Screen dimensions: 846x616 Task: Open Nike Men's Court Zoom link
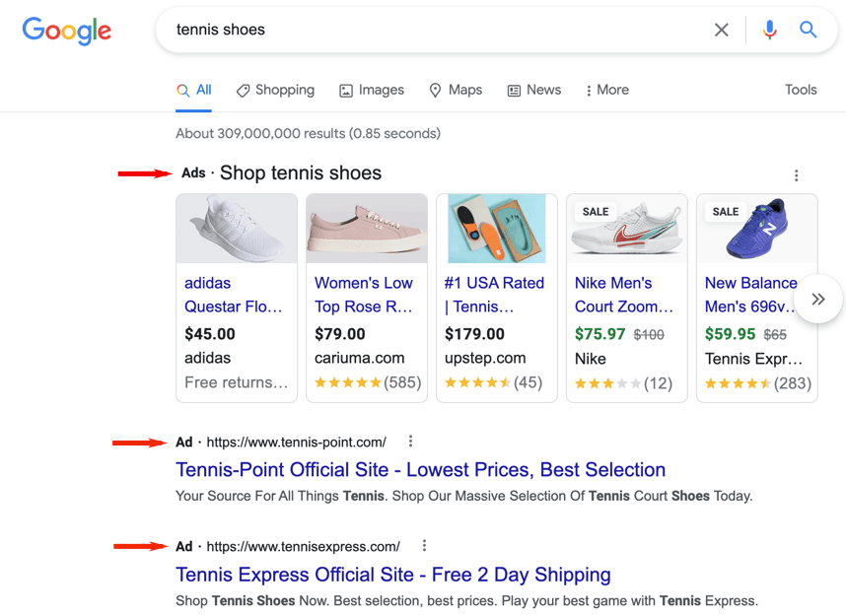[x=624, y=295]
